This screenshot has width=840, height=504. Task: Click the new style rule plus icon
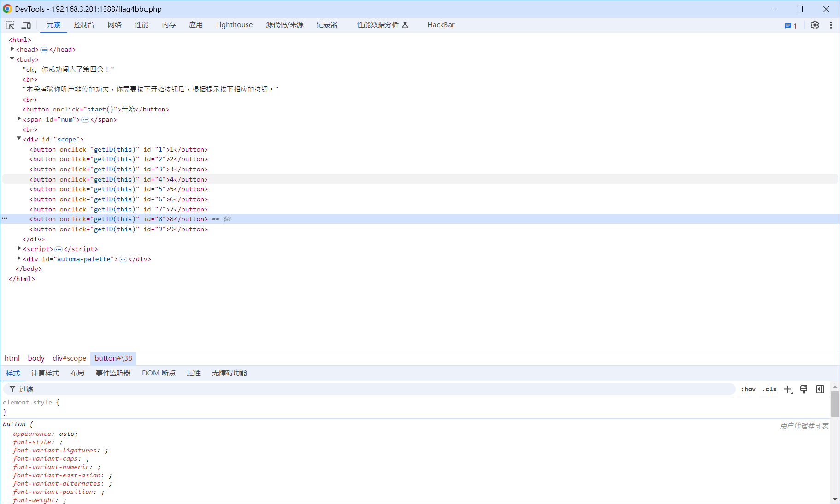coord(788,389)
